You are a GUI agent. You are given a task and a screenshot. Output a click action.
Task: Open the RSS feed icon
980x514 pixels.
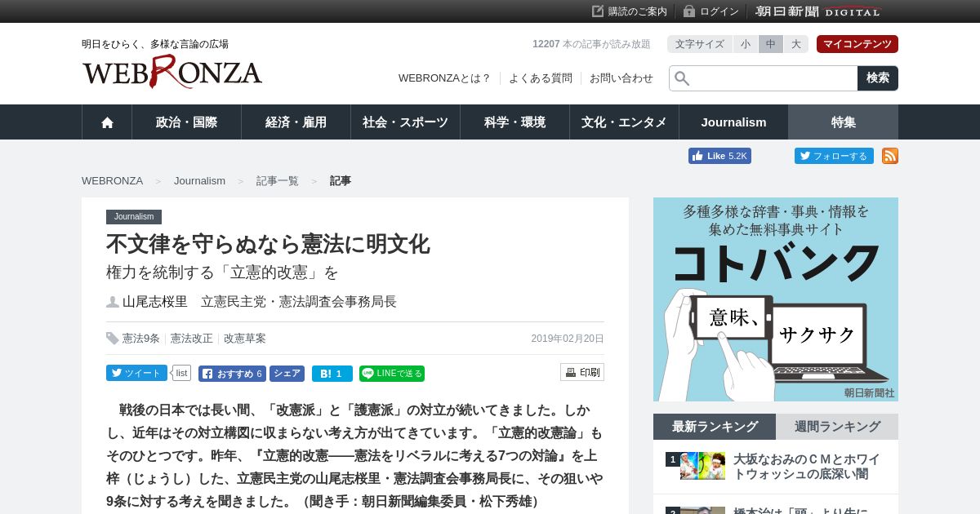click(x=890, y=156)
